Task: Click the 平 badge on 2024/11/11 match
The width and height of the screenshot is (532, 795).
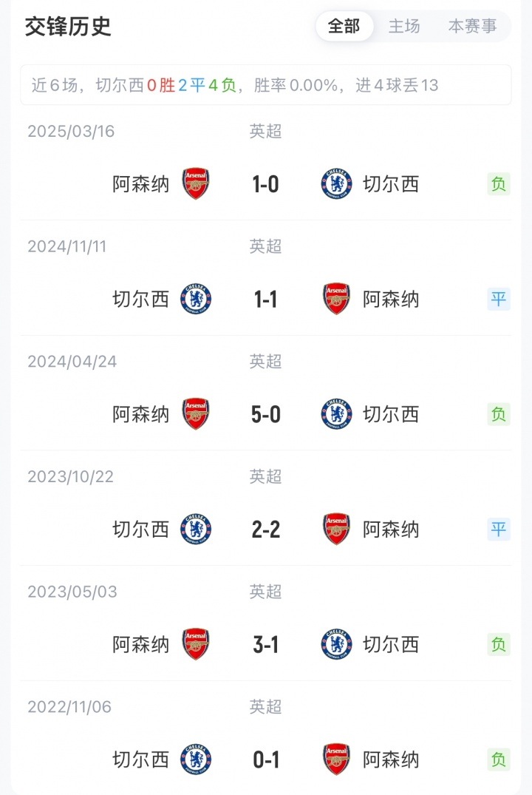Action: pos(499,300)
